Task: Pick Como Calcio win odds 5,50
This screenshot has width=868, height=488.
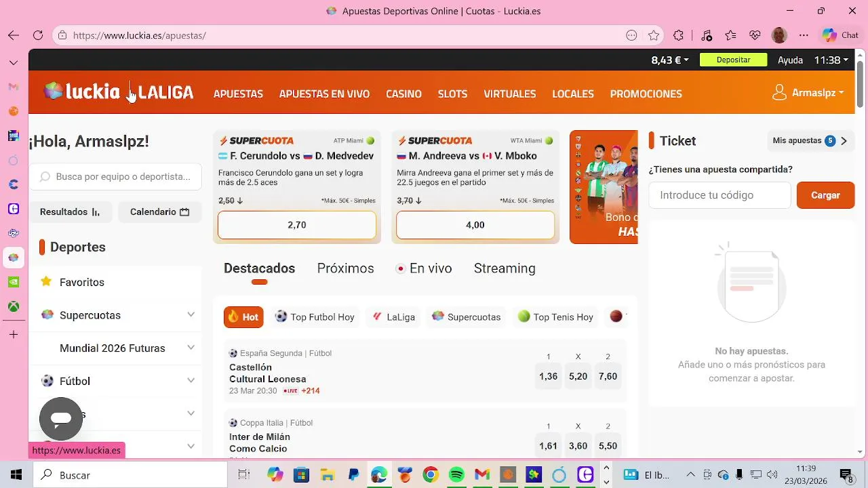Action: pos(608,446)
